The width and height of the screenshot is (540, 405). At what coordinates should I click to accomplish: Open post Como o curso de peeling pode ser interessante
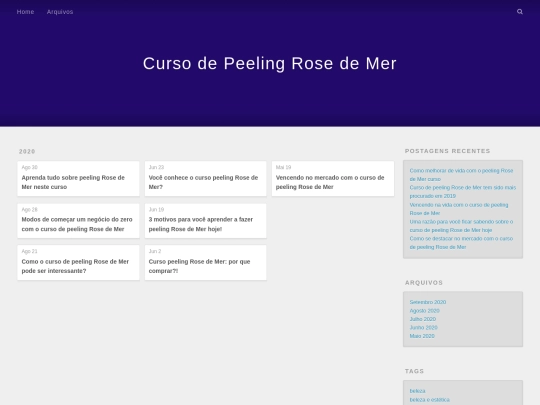pyautogui.click(x=75, y=266)
